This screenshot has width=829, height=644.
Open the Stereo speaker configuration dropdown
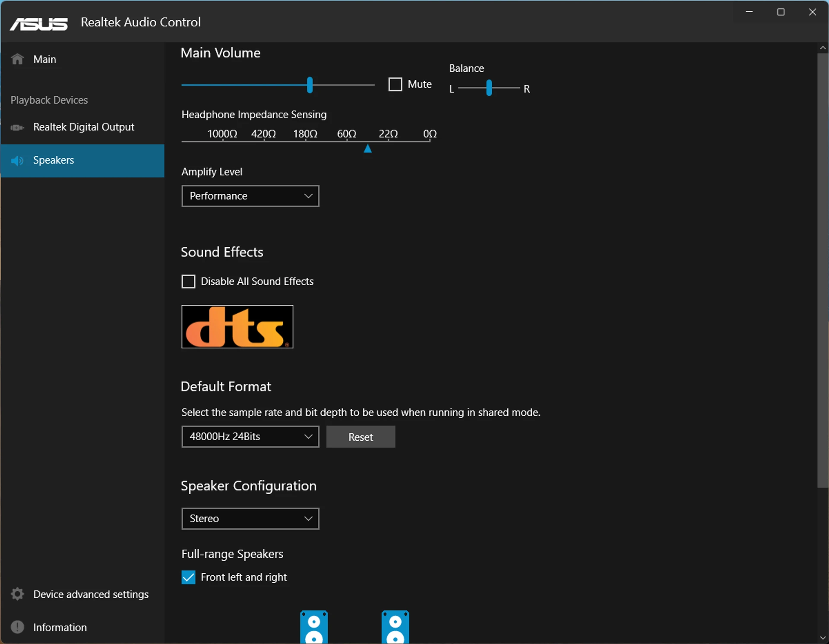pyautogui.click(x=250, y=519)
